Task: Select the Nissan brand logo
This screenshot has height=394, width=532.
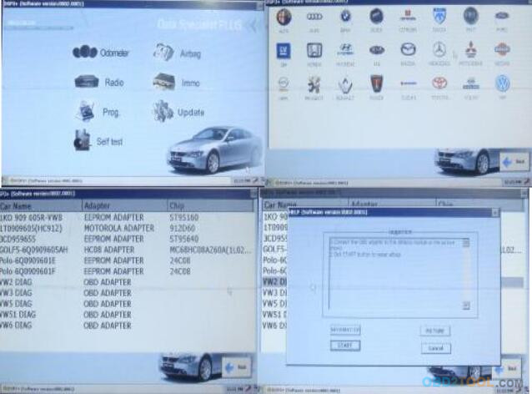Action: pos(502,49)
